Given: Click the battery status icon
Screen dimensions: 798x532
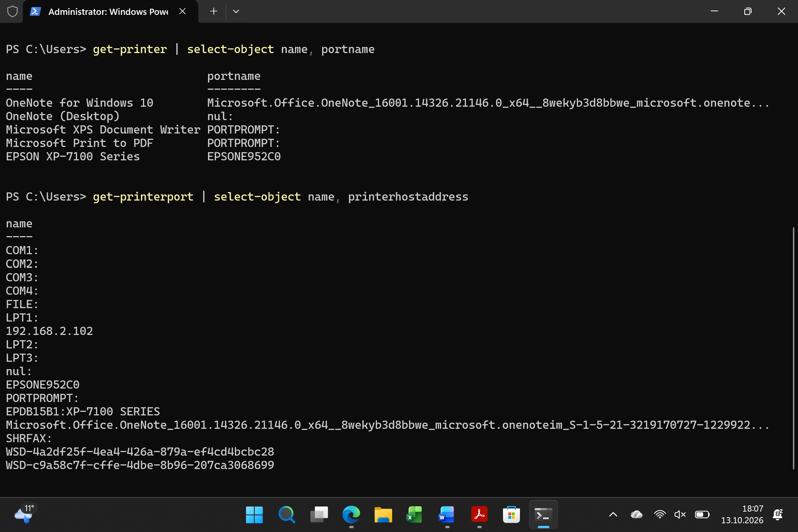Looking at the screenshot, I should click(702, 515).
